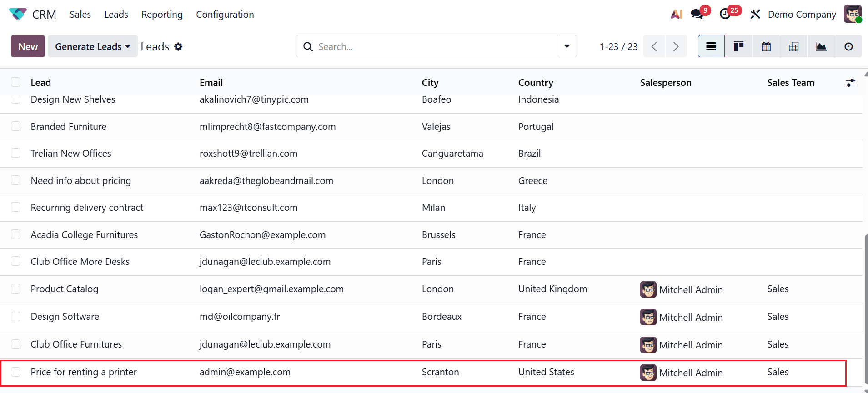Sort by the Salesperson column header
Image resolution: width=868 pixels, height=393 pixels.
pos(666,83)
